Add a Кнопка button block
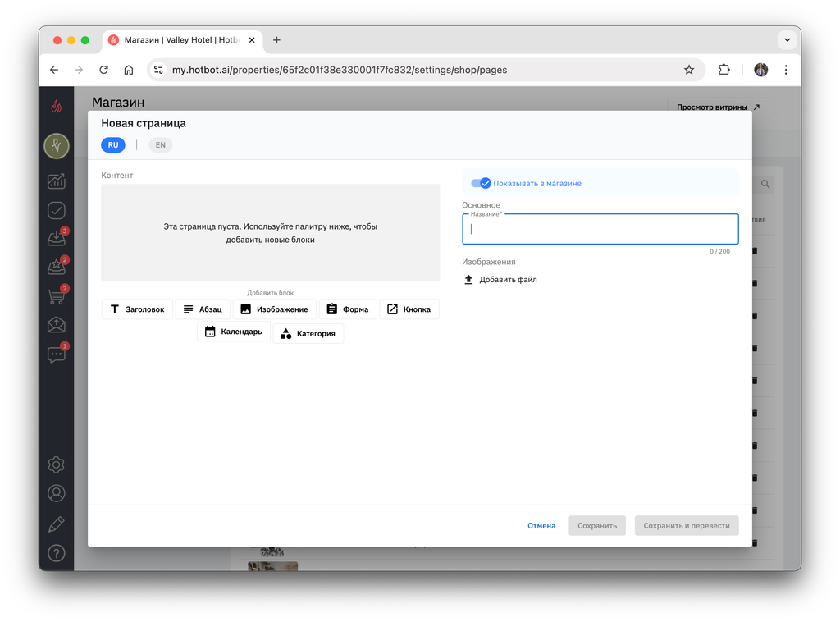The width and height of the screenshot is (840, 622). click(409, 309)
